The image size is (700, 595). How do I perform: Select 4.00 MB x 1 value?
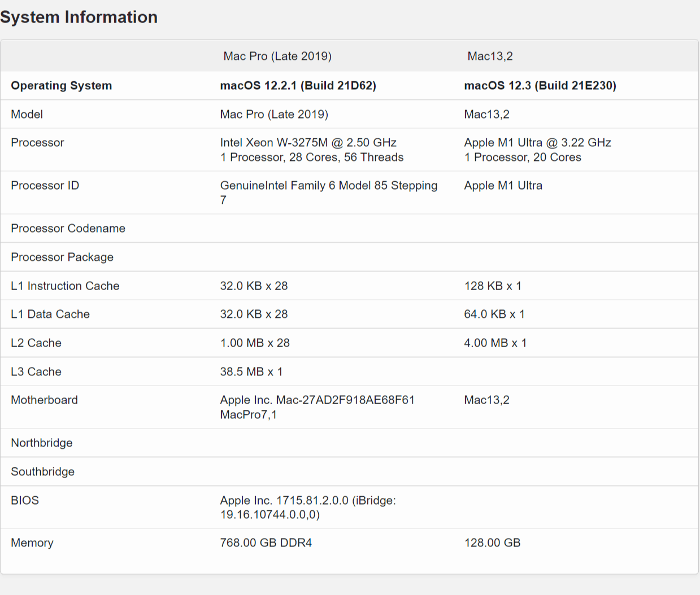point(495,343)
